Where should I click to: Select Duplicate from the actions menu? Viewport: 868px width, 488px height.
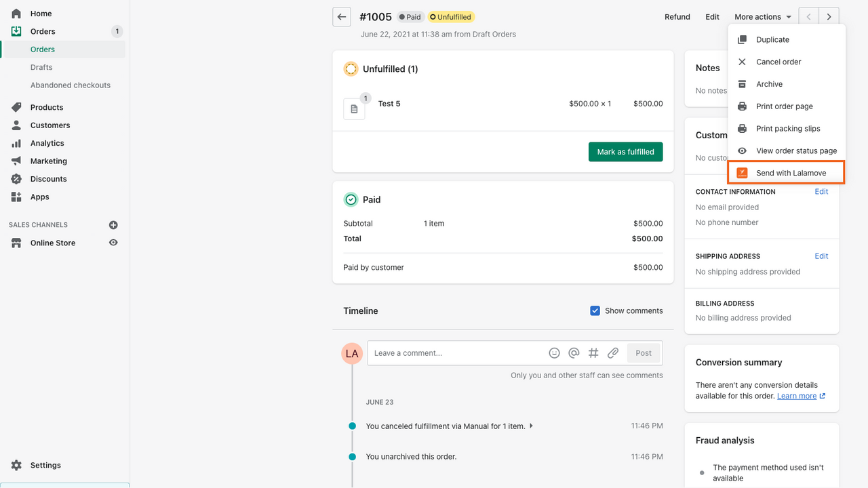click(x=772, y=39)
